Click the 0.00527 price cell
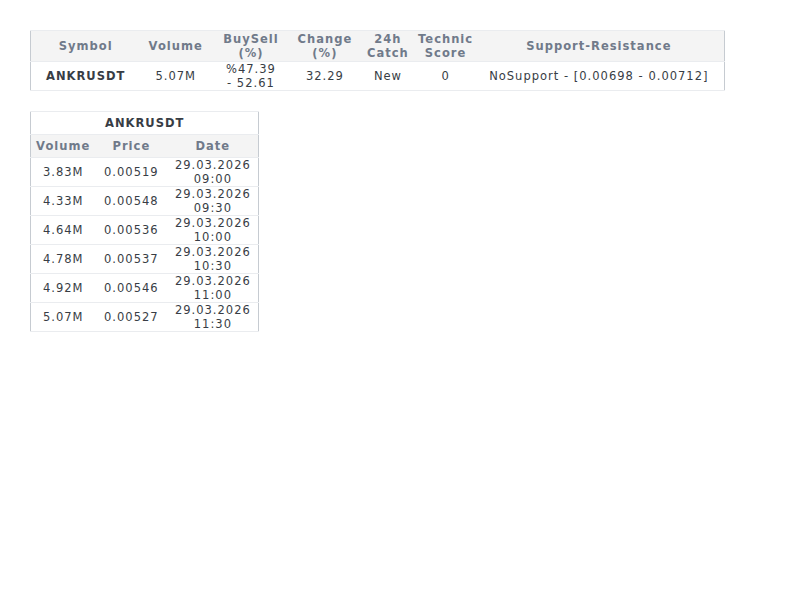The image size is (800, 600). (131, 317)
